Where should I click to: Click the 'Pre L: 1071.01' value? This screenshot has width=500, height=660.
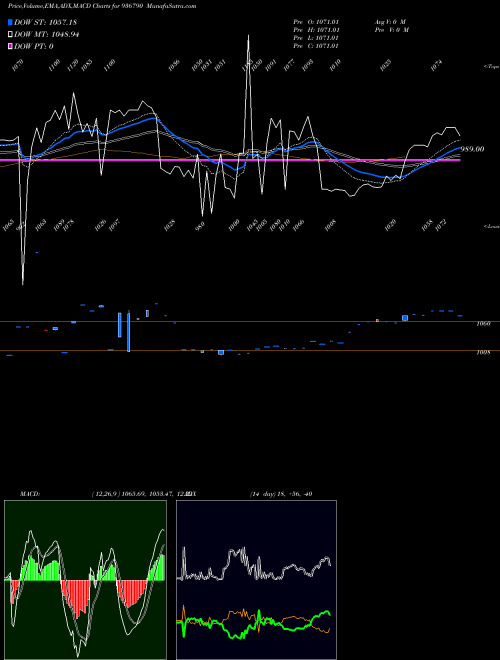pyautogui.click(x=316, y=37)
